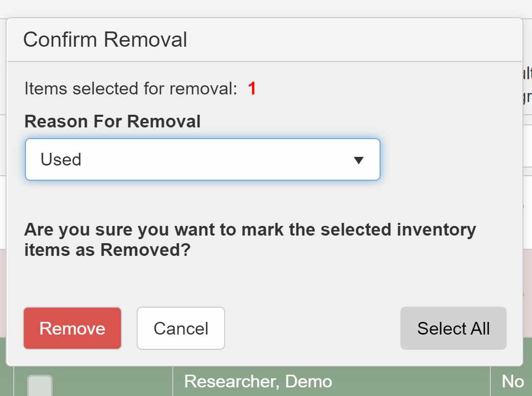This screenshot has width=532, height=396.
Task: Click the dropdown arrow beside Used
Action: (358, 160)
